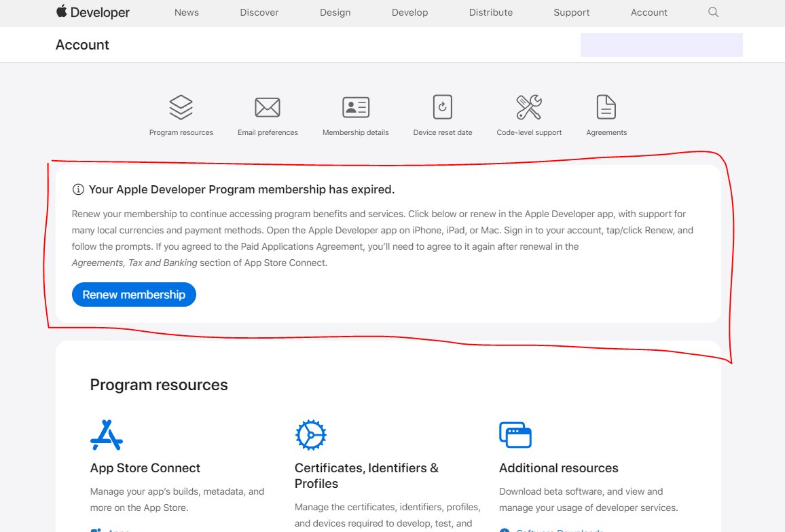Select the Membership details ID card icon
785x532 pixels.
click(355, 107)
